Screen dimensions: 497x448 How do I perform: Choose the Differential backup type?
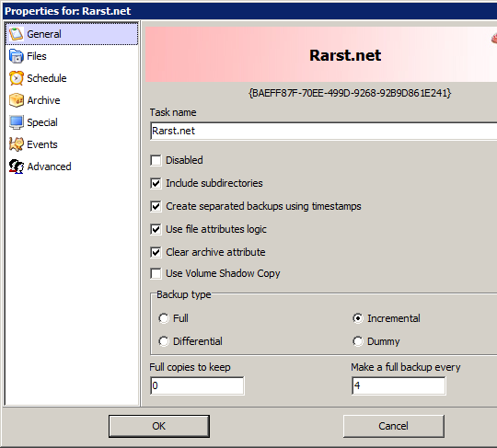point(164,341)
